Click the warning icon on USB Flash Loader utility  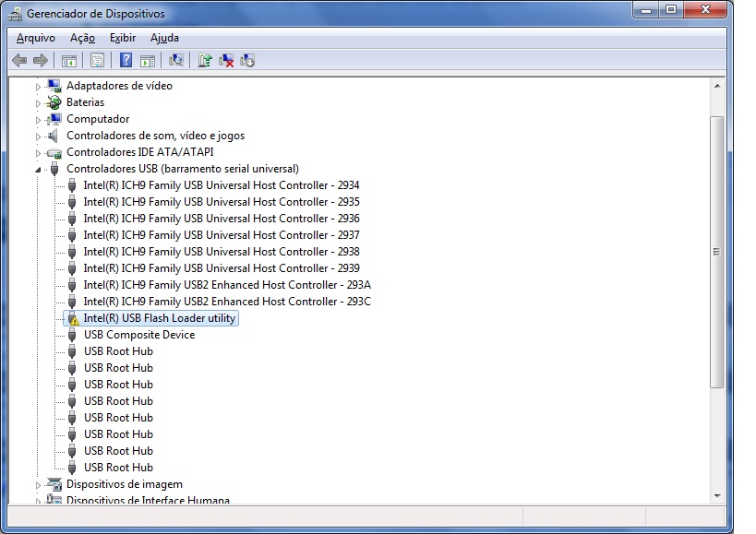[x=72, y=318]
